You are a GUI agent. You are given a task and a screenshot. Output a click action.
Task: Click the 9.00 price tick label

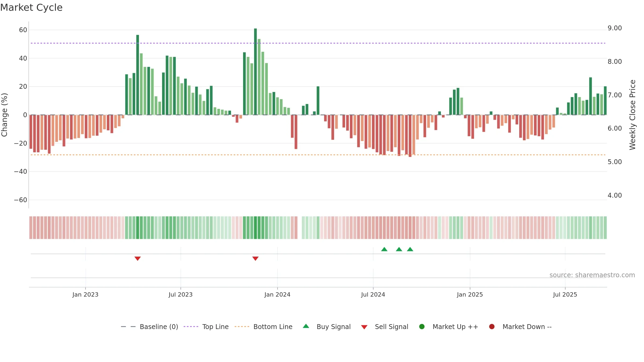pyautogui.click(x=615, y=28)
